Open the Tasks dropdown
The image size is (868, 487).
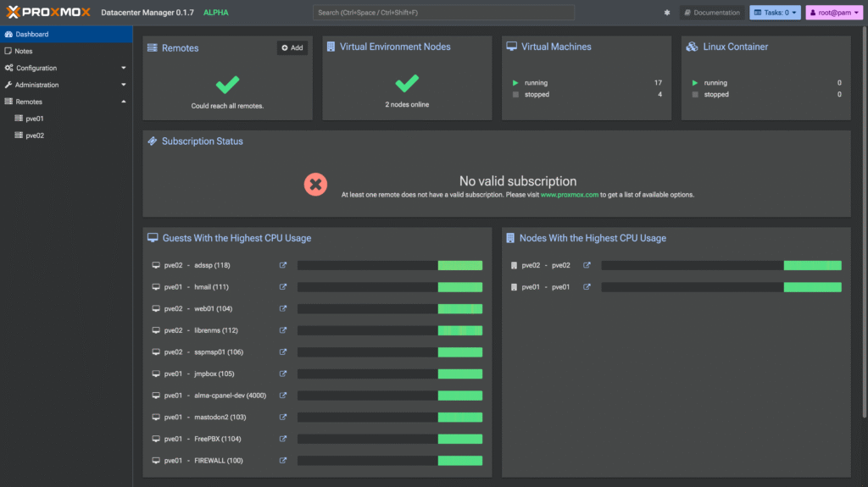click(x=775, y=12)
